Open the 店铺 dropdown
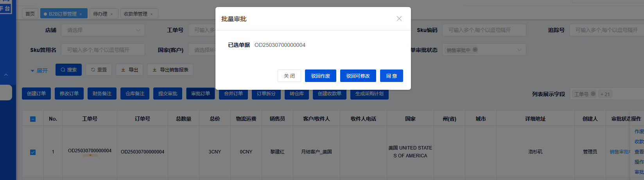Screen dimensions: 644x180 pyautogui.click(x=103, y=30)
